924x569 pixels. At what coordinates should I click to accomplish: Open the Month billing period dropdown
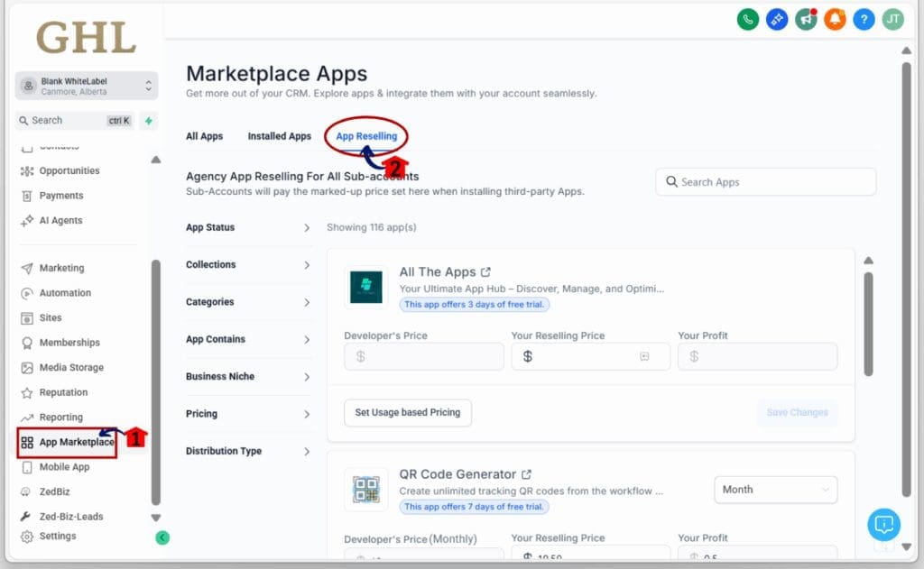(x=775, y=490)
